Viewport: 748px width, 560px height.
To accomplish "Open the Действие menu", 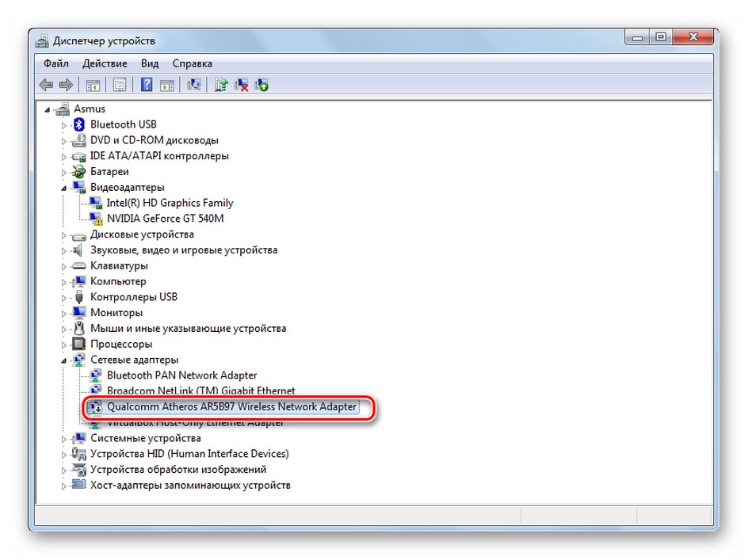I will (105, 63).
